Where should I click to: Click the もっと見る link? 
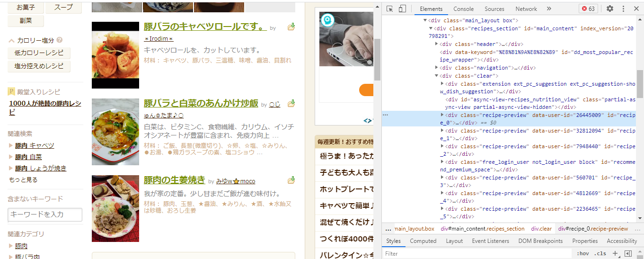23,180
